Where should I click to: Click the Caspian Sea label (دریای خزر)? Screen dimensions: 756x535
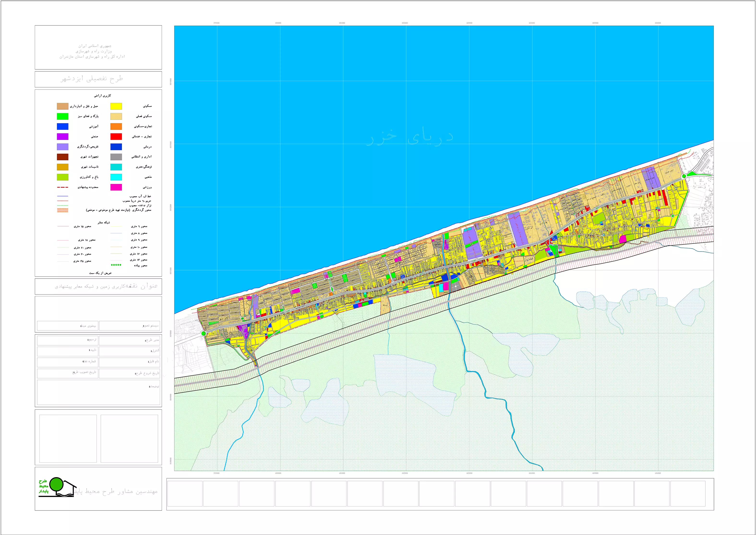click(410, 137)
